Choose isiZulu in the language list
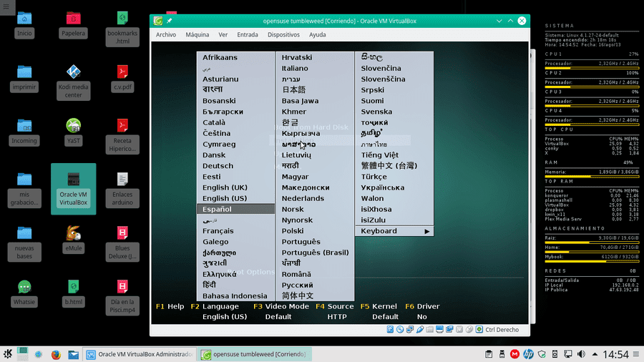This screenshot has width=644, height=362. [394, 220]
